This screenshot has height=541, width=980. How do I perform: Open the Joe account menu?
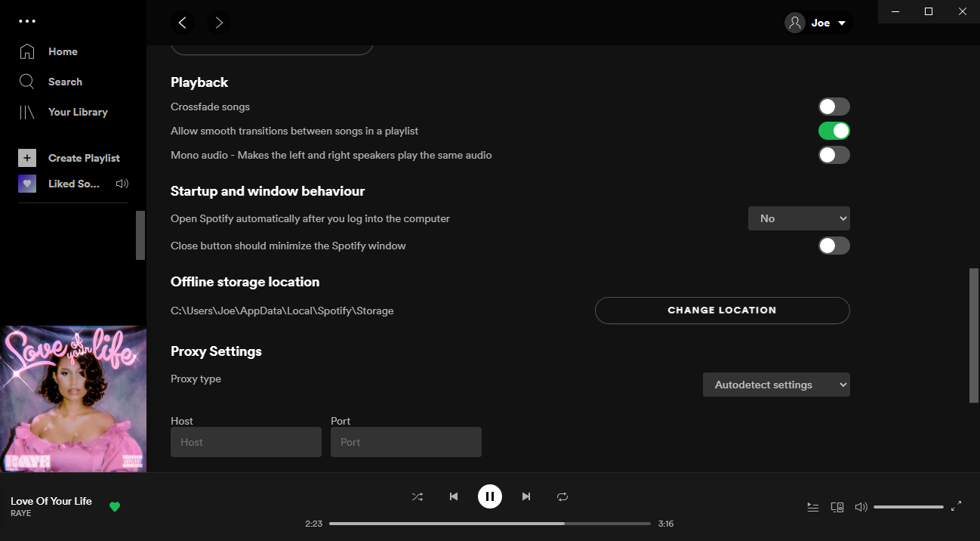click(x=818, y=23)
